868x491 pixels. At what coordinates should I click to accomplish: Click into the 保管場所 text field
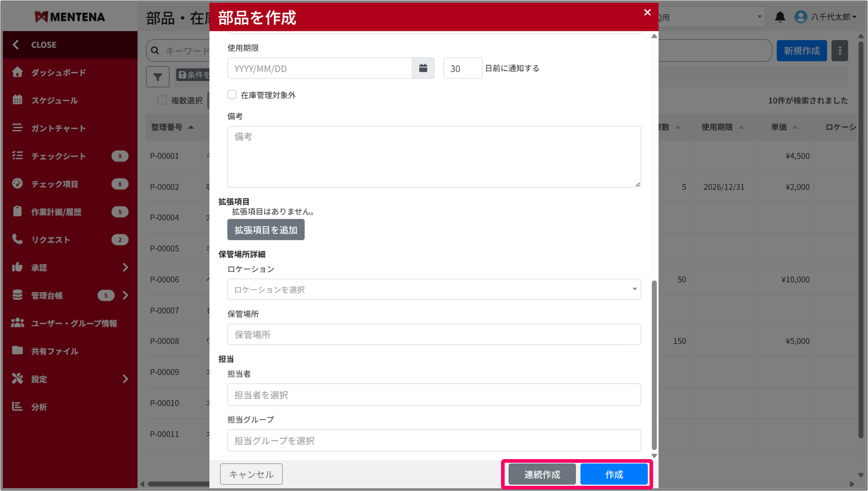(434, 335)
